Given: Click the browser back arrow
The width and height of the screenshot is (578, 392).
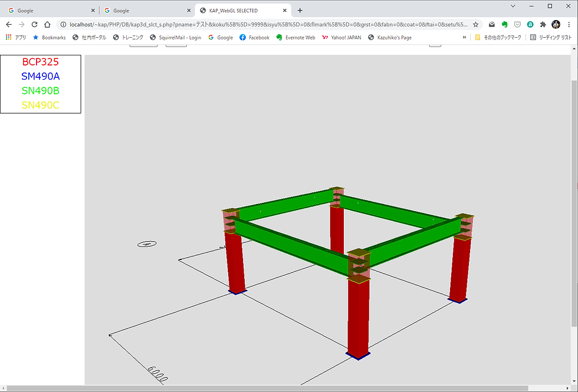Looking at the screenshot, I should [9, 25].
